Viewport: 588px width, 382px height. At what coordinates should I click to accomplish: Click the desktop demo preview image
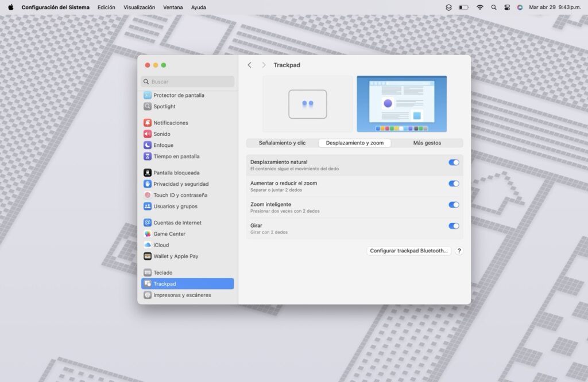point(401,104)
